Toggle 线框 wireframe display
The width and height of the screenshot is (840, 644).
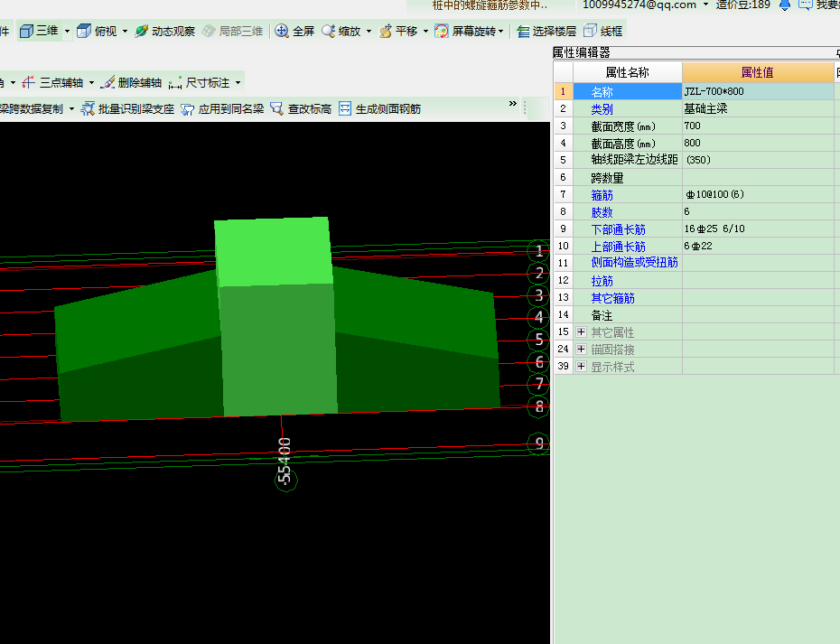[x=603, y=31]
